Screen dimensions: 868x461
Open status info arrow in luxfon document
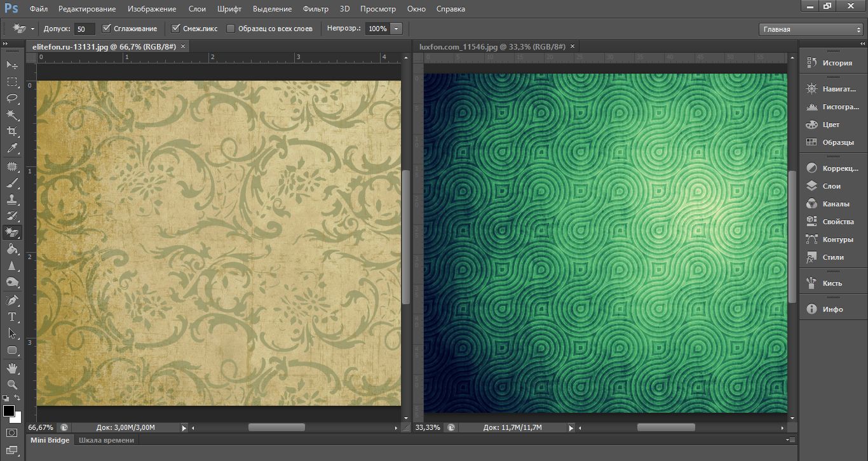[x=571, y=428]
